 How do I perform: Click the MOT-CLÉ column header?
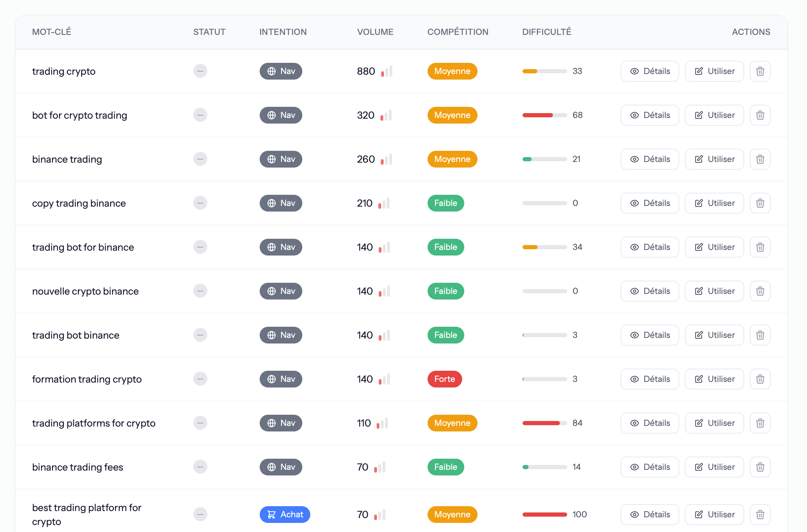pyautogui.click(x=52, y=31)
